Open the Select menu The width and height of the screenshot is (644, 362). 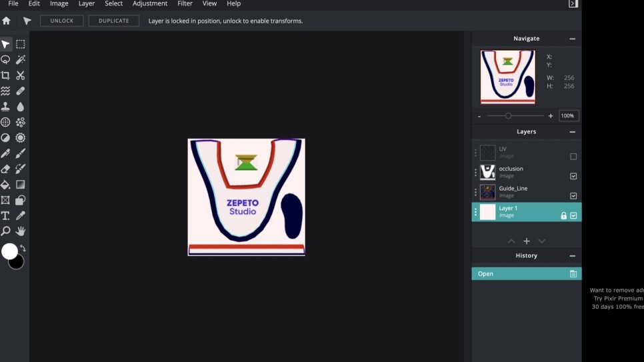coord(114,4)
